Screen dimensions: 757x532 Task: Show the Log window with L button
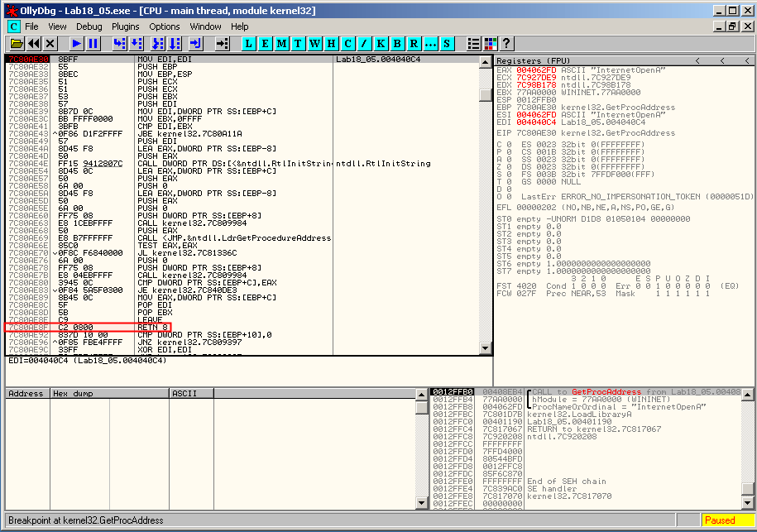(249, 43)
